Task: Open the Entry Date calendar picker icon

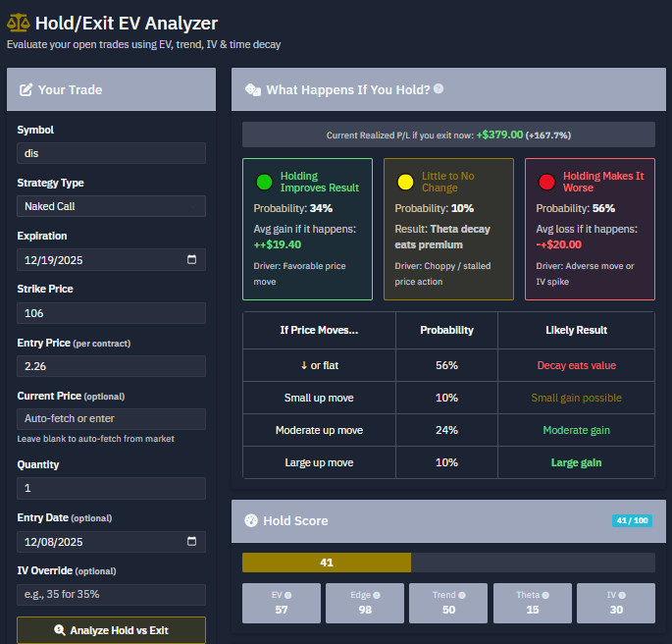Action: [191, 541]
